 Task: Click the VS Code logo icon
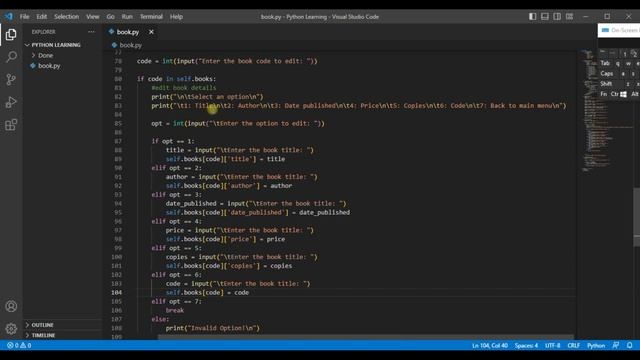pos(9,17)
